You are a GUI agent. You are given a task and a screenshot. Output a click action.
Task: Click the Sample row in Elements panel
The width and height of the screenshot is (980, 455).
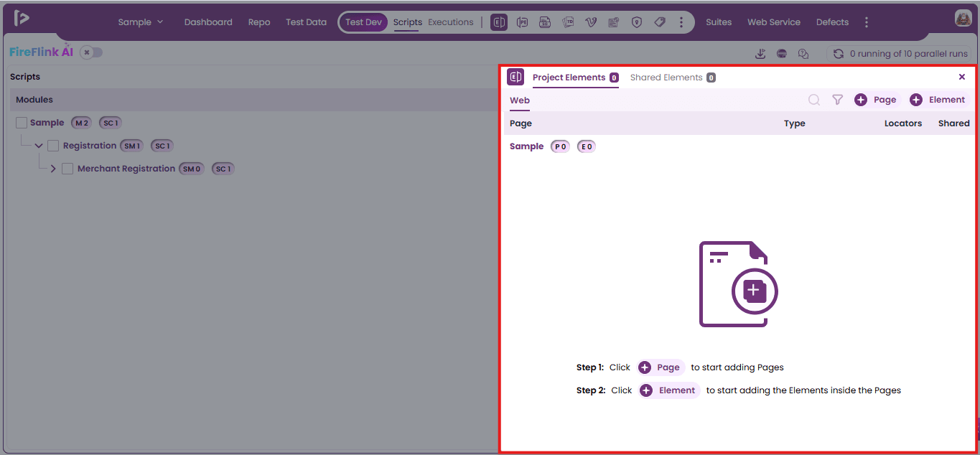tap(739, 146)
